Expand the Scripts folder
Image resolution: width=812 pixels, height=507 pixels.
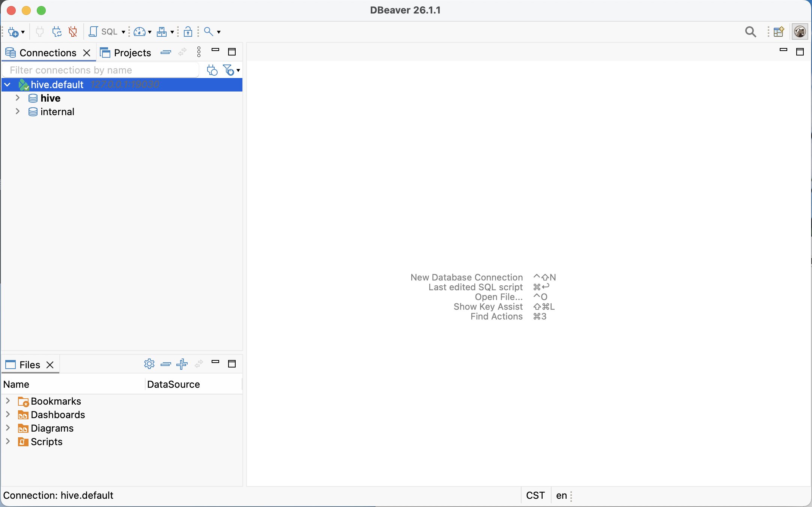8,441
